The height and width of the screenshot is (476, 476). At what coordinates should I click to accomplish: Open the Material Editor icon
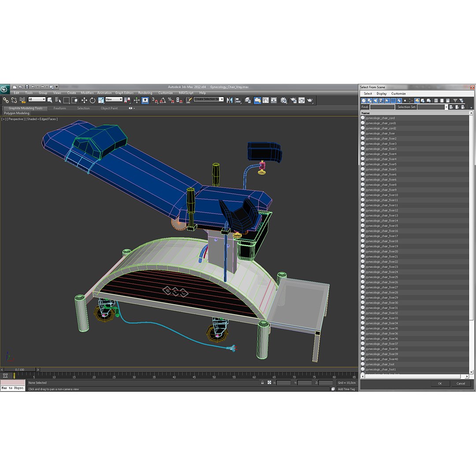click(x=283, y=100)
